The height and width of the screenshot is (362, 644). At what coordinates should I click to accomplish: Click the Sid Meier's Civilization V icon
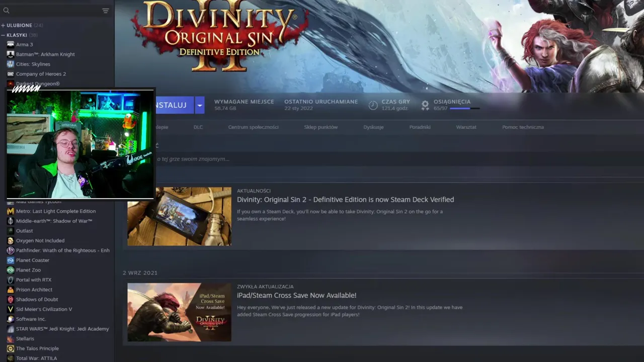coord(11,309)
